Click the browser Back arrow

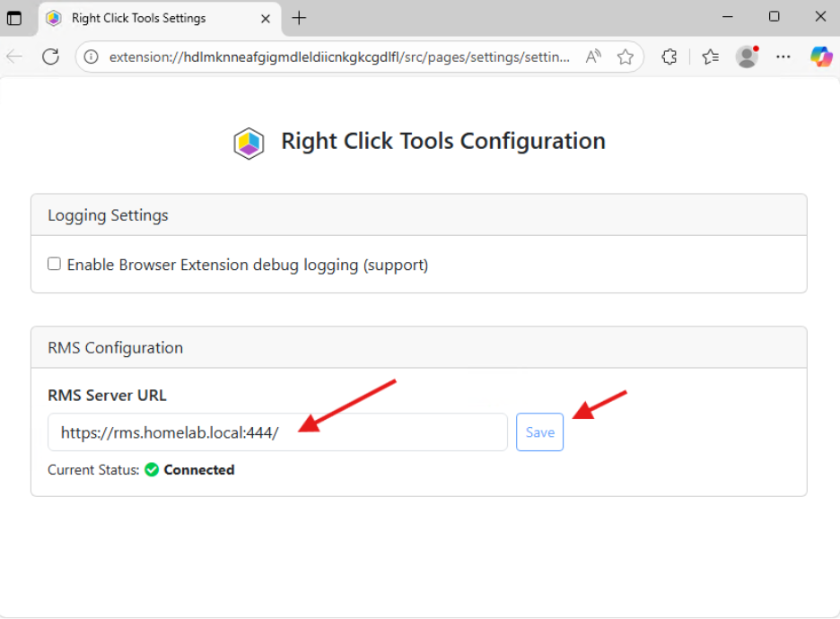click(x=14, y=56)
